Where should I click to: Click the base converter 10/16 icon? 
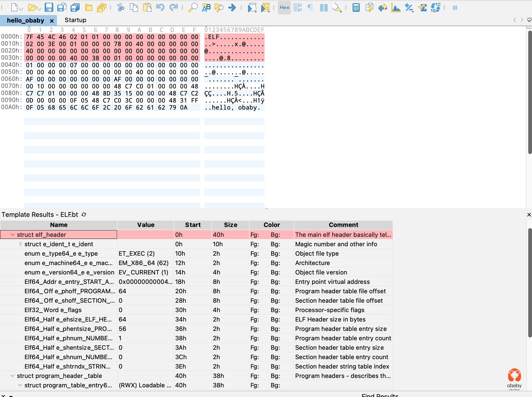tap(435, 8)
